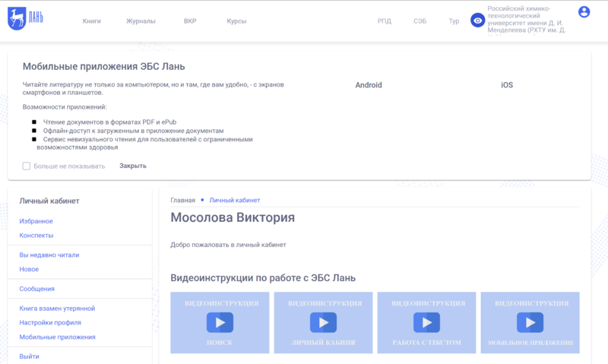Toggle the accessibility eye icon
608x364 pixels.
pyautogui.click(x=477, y=21)
